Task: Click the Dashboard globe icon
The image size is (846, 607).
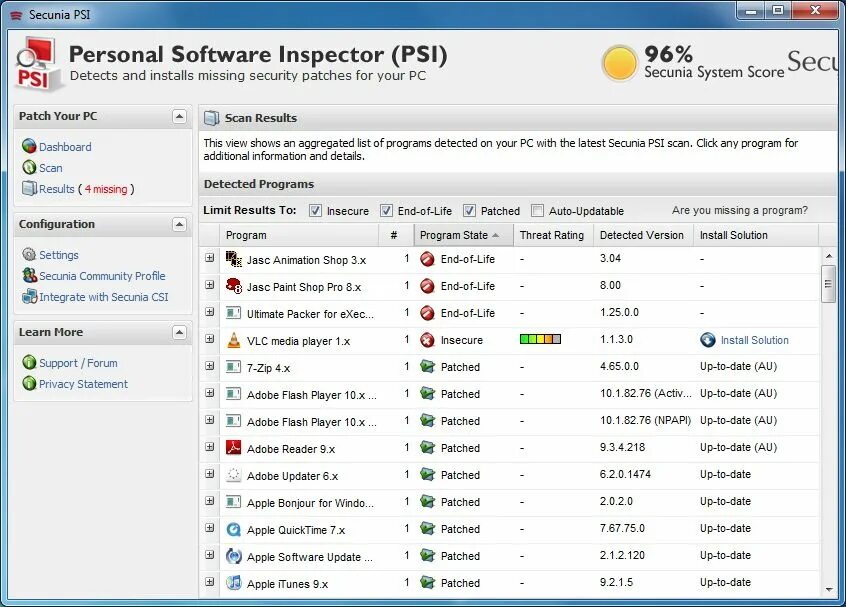Action: pos(29,146)
